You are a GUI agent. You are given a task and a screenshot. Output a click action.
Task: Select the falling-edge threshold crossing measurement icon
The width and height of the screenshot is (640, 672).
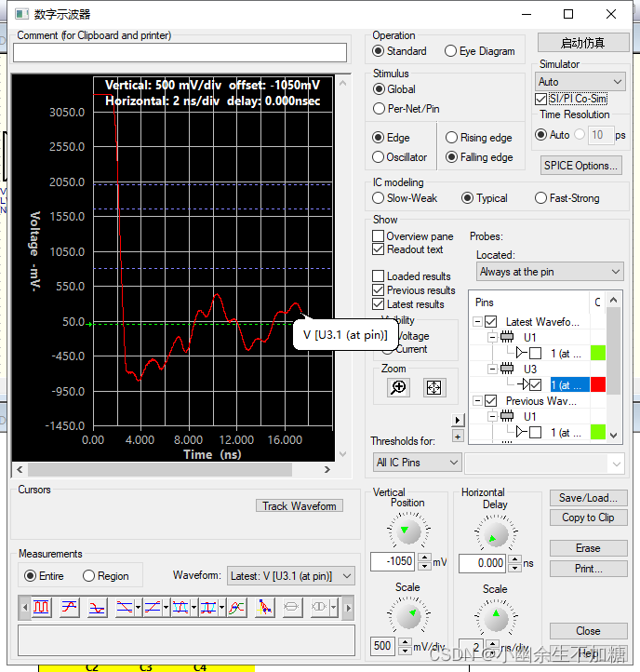coord(125,607)
